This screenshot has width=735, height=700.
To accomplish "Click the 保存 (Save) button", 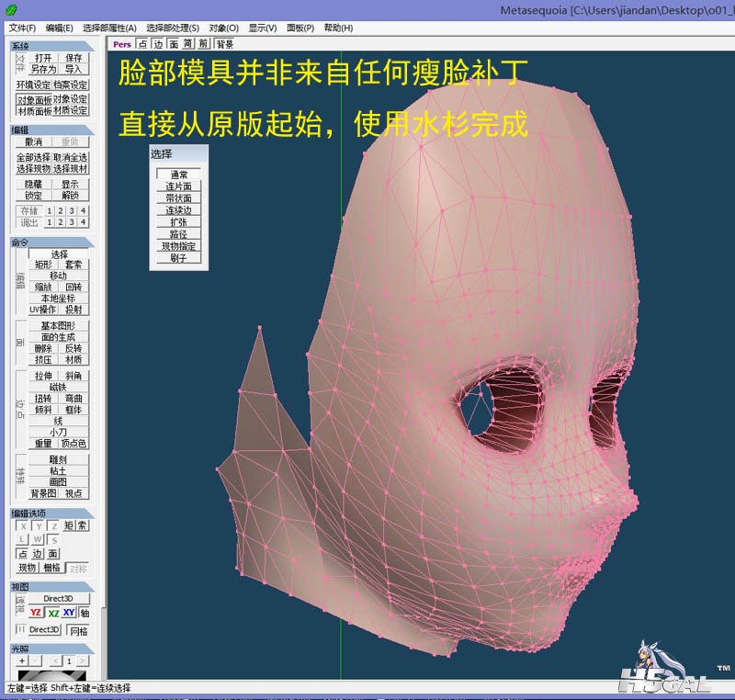I will pos(73,58).
